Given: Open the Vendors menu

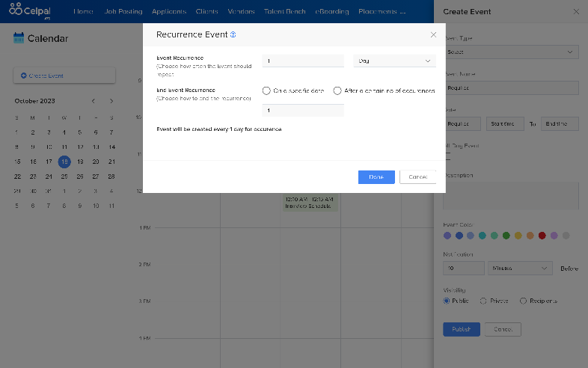Looking at the screenshot, I should [x=241, y=11].
